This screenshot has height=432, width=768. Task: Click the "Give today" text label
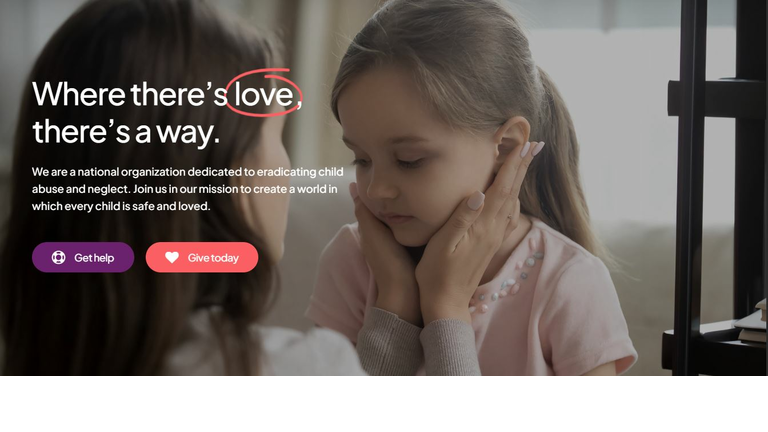pos(213,258)
